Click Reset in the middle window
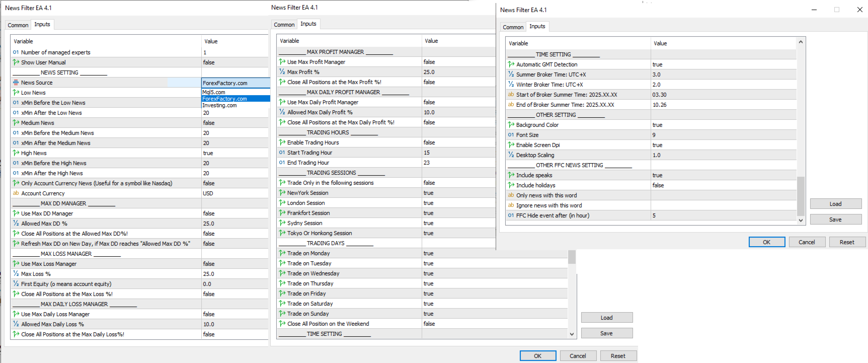The height and width of the screenshot is (363, 868). (x=618, y=356)
